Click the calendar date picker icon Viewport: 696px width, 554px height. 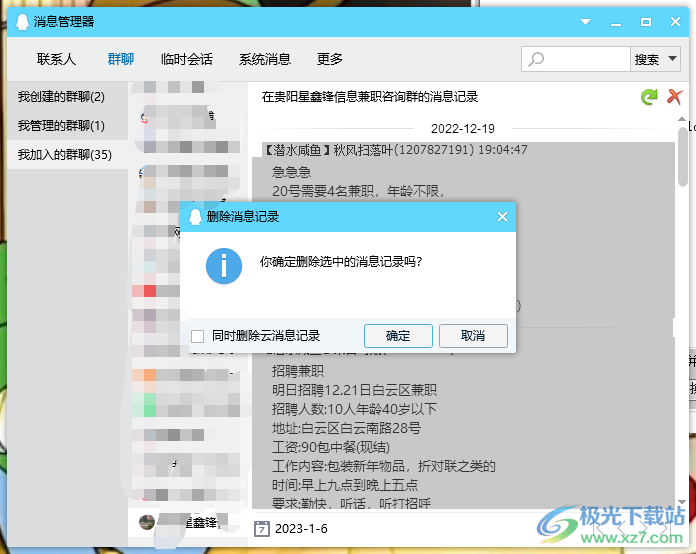click(262, 528)
